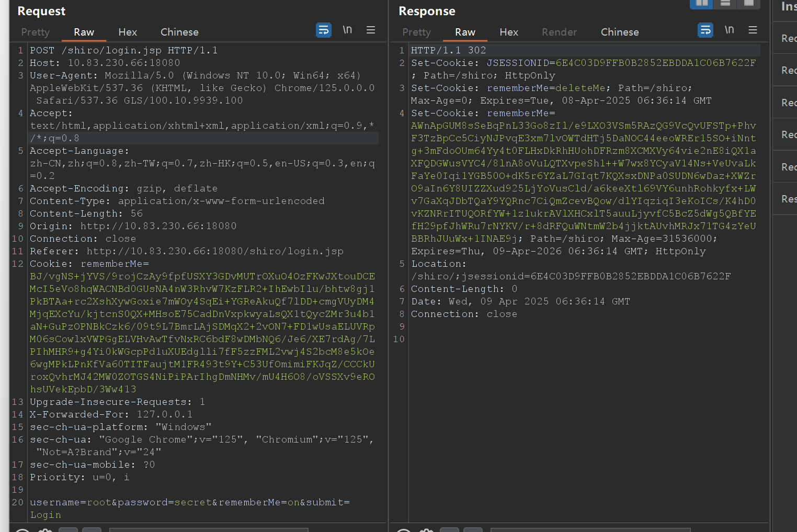Open the Chinese tab in Response panel
Image resolution: width=797 pixels, height=532 pixels.
620,32
